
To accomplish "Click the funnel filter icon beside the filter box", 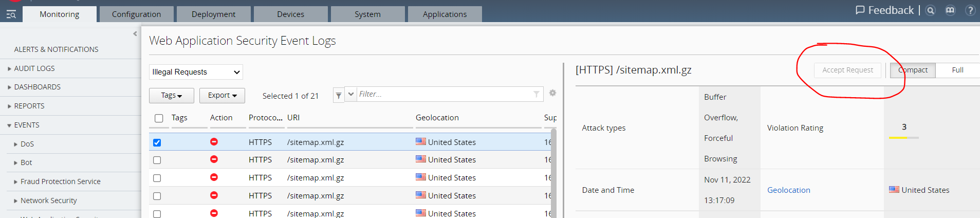I will point(339,95).
